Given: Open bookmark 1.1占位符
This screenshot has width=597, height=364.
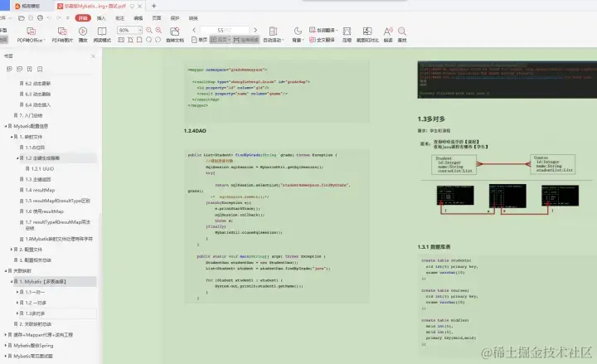Looking at the screenshot, I should pos(35,148).
